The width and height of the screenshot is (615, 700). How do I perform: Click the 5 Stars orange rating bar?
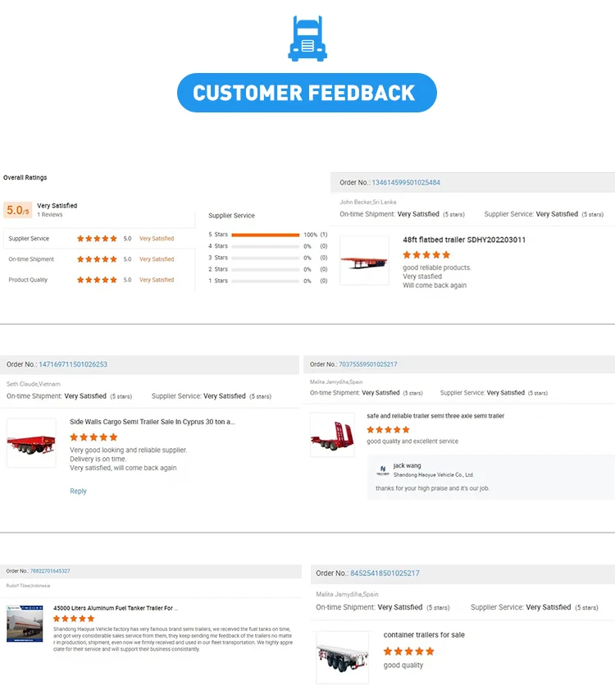point(266,235)
